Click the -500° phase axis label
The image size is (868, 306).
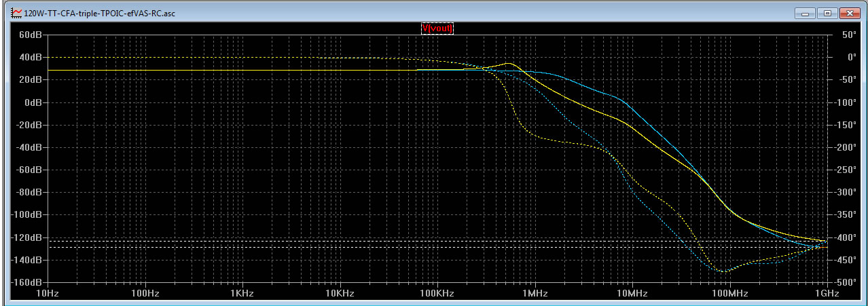point(844,282)
